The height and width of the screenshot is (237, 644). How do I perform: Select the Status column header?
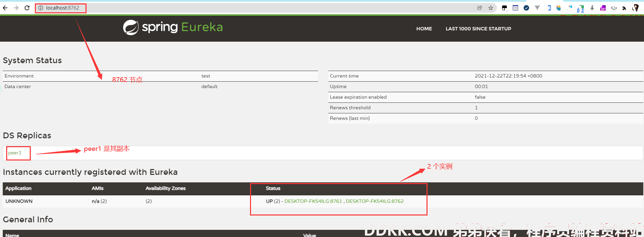pyautogui.click(x=273, y=188)
